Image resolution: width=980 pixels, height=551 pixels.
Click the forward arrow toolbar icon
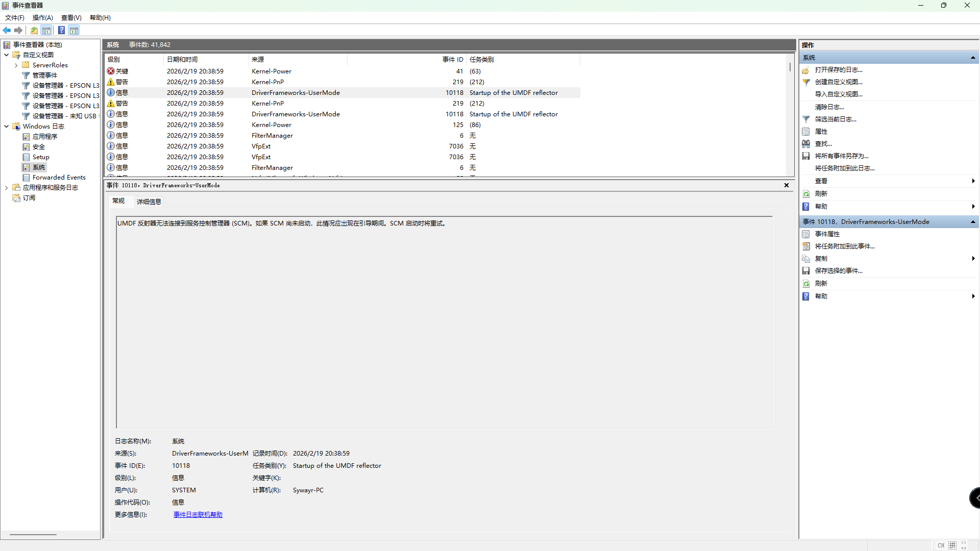(18, 30)
